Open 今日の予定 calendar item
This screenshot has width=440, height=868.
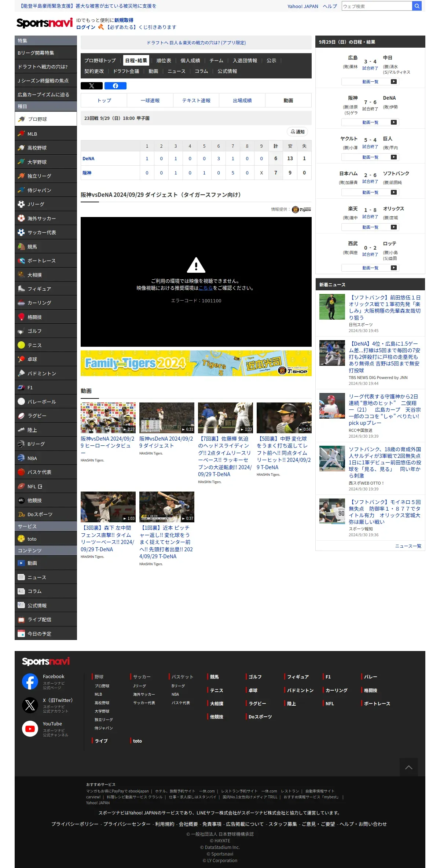click(x=46, y=634)
